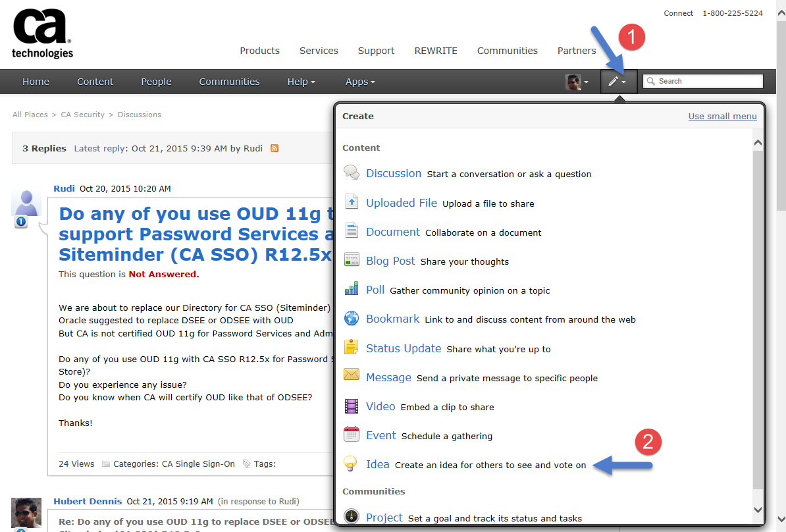Create a new Discussion
The image size is (786, 532).
(x=394, y=173)
